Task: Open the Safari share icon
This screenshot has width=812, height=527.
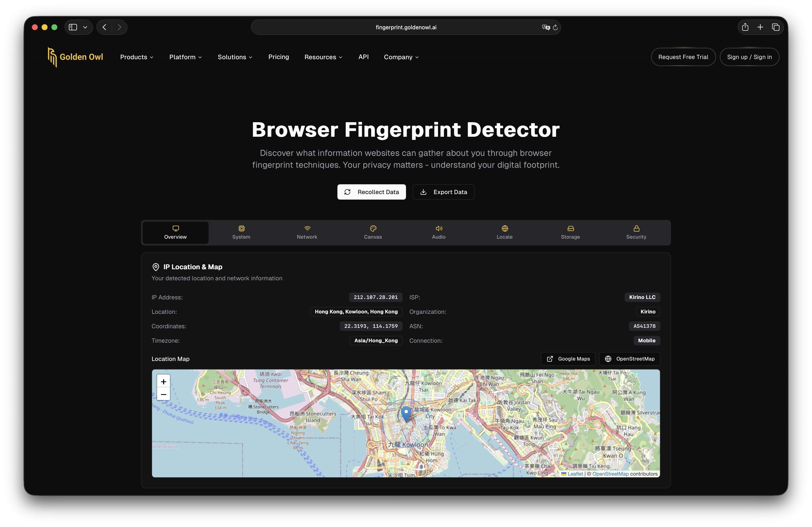Action: 745,27
